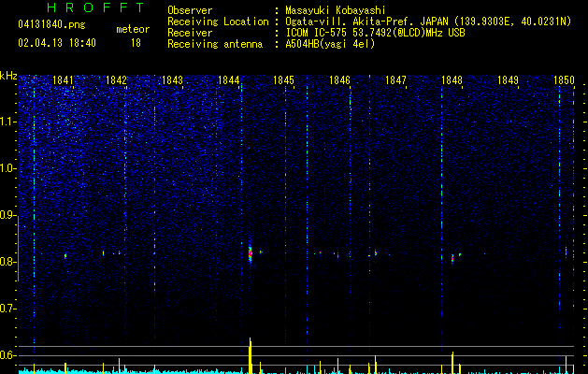Screen dimensions: 588x374
Task: Click the Receiver label
Action: [x=190, y=33]
